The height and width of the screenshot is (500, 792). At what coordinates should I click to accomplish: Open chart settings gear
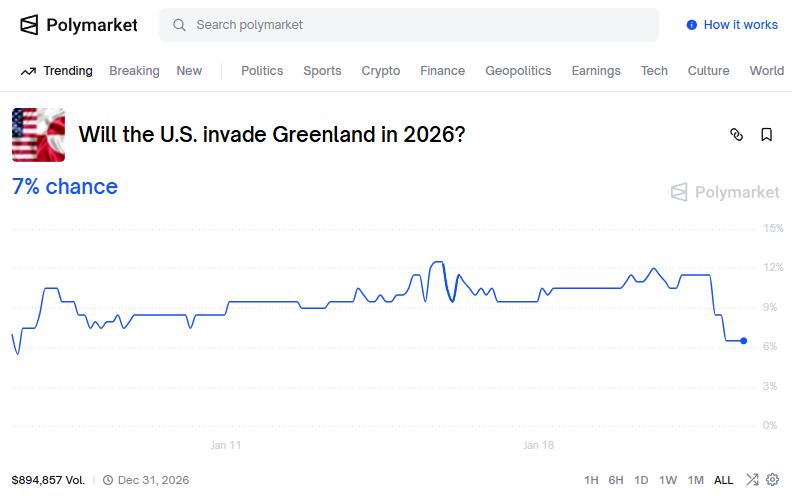772,480
